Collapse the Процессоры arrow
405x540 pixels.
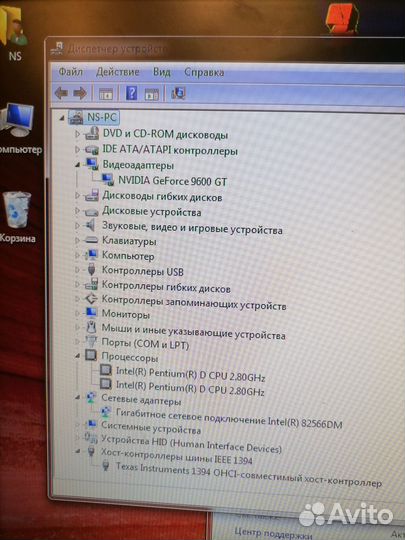pos(78,356)
